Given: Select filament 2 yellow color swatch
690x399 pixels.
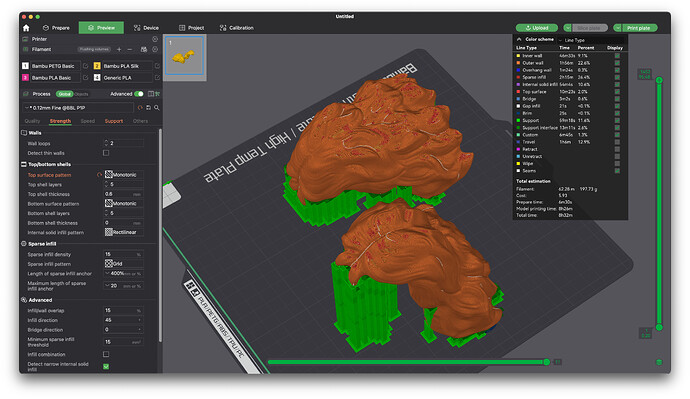Looking at the screenshot, I should [x=97, y=66].
